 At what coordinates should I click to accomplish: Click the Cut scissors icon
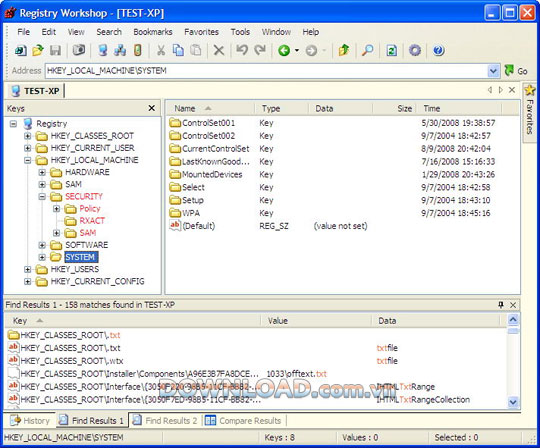point(161,51)
